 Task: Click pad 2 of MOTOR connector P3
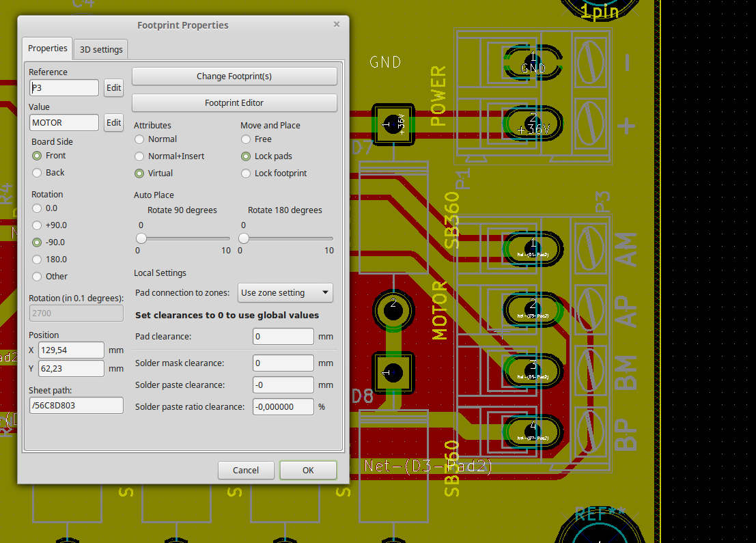pos(533,310)
